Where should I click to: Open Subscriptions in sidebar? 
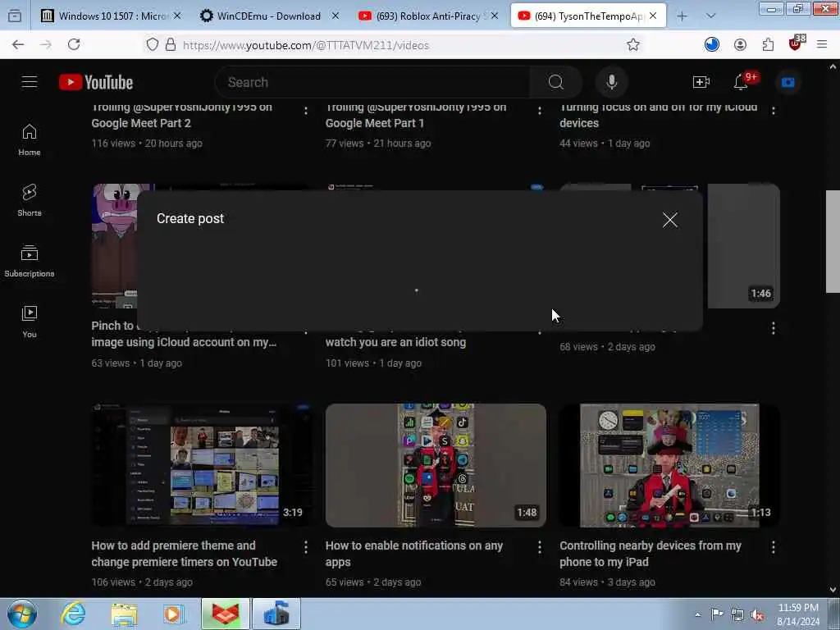(x=30, y=261)
